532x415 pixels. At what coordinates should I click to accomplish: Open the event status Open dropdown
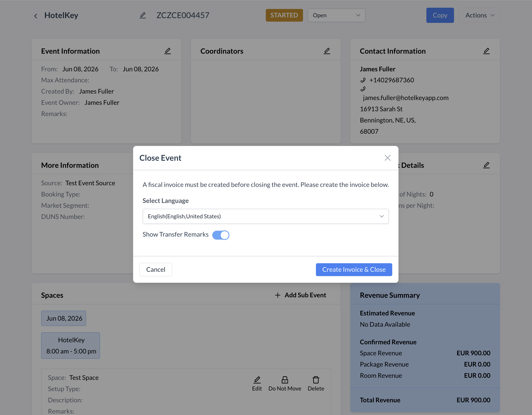tap(336, 15)
